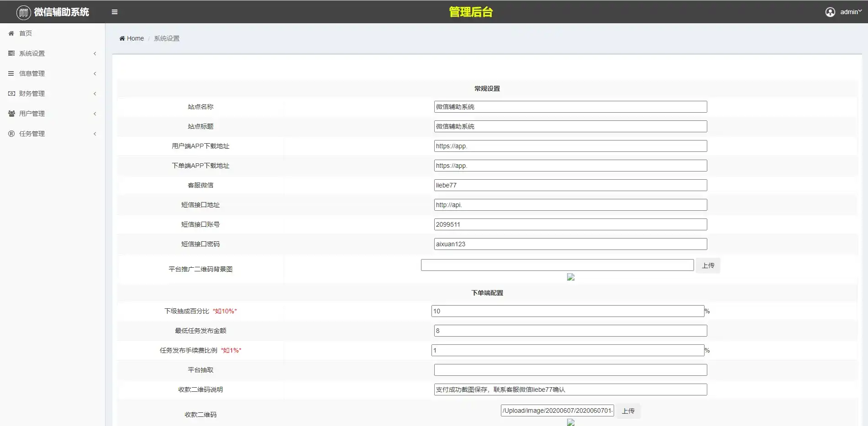Image resolution: width=868 pixels, height=426 pixels.
Task: Click the broken 收款二维码 preview image
Action: click(x=571, y=422)
